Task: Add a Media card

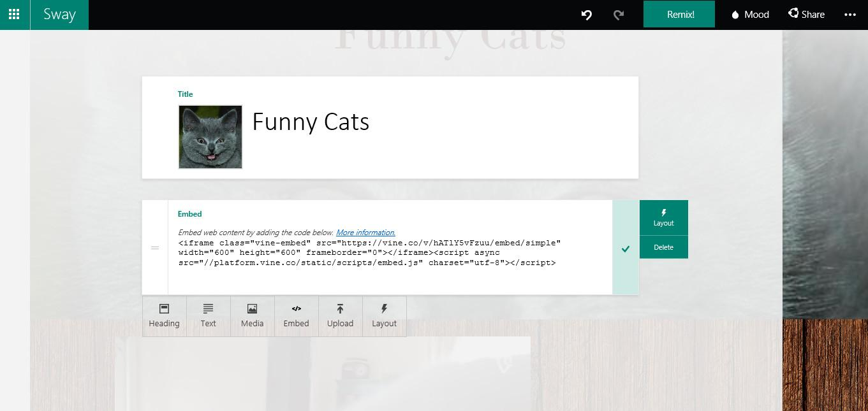Action: (x=252, y=316)
